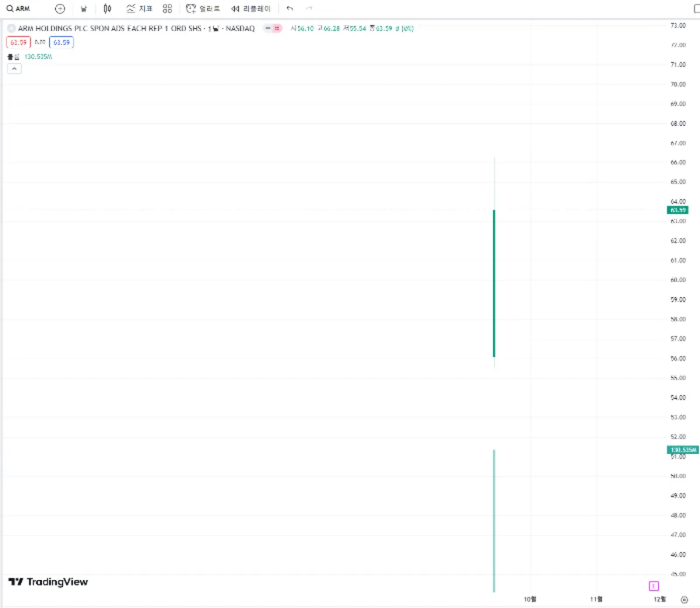Click the redo arrow icon

309,8
